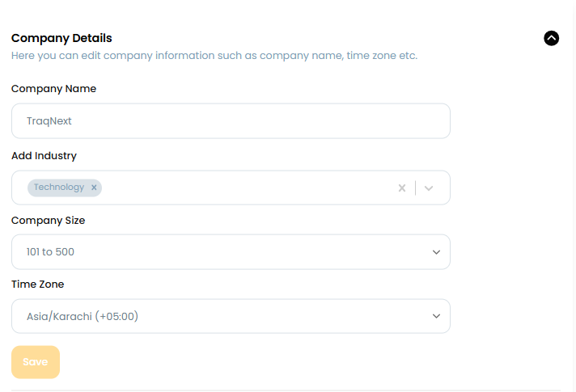Click the Technology tag label text
This screenshot has width=576, height=392.
pos(59,188)
